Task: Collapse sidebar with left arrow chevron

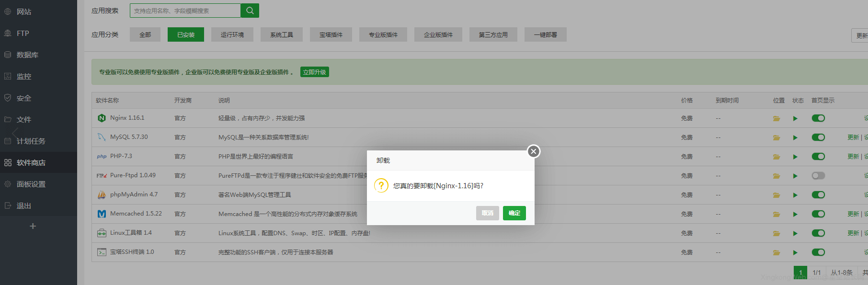Action: [x=15, y=133]
